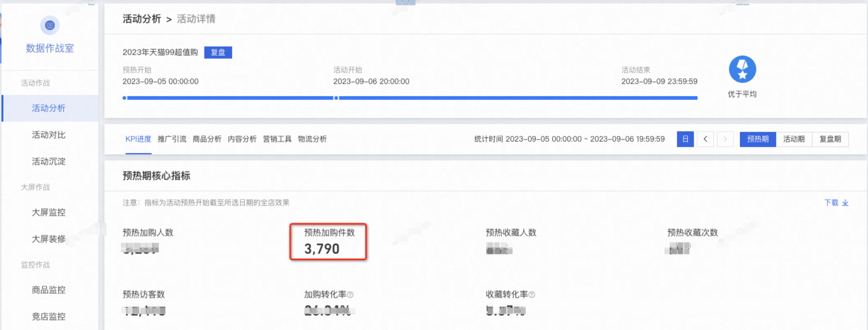Click the 预热开始 timeline marker dot
This screenshot has width=868, height=330.
(125, 98)
